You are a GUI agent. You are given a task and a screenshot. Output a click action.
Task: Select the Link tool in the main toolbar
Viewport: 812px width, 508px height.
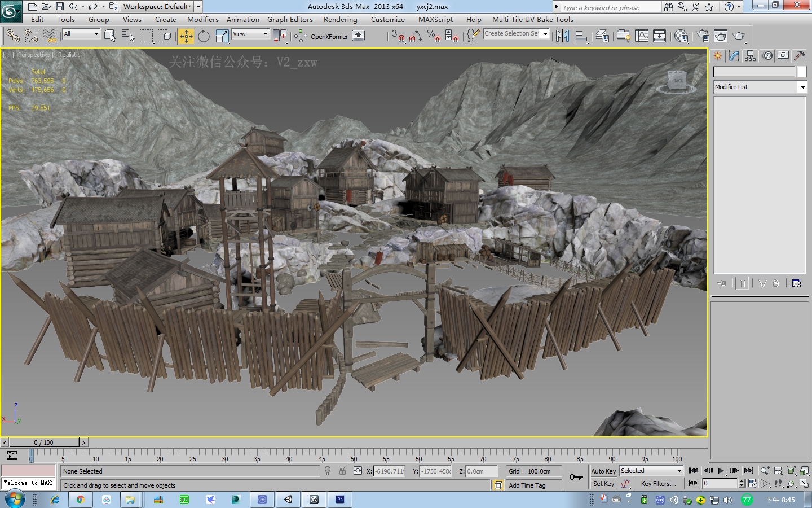(12, 36)
